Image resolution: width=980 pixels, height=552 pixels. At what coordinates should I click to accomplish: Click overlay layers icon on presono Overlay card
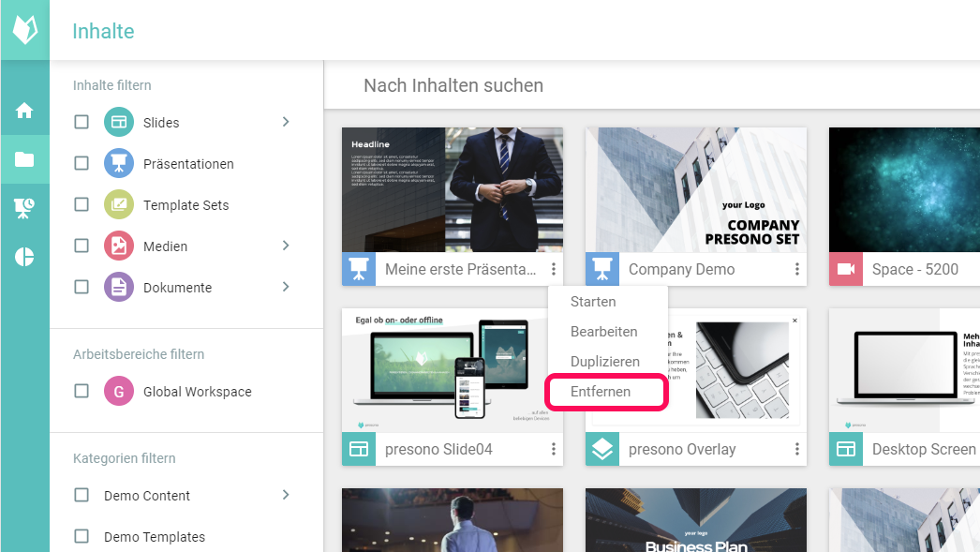(x=602, y=449)
